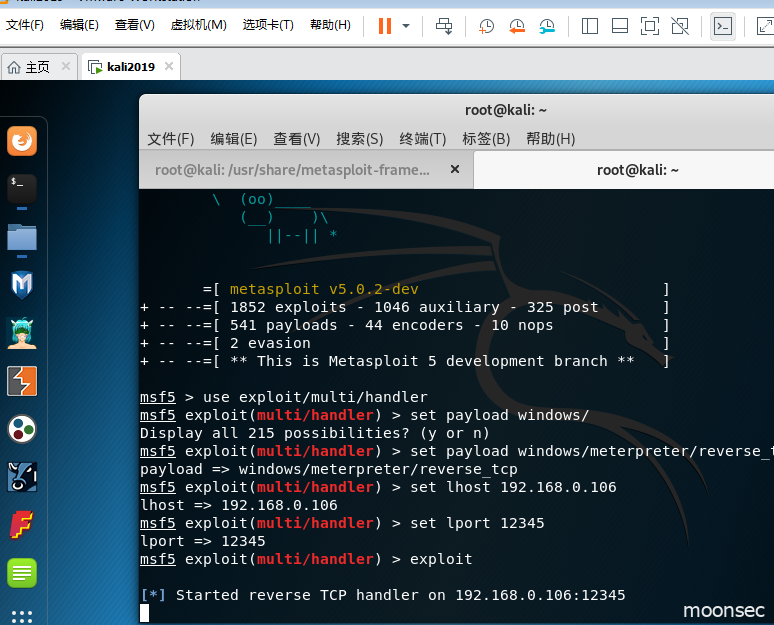Screen dimensions: 774x625
Task: Open terminal 文件(F) menu
Action: click(171, 139)
